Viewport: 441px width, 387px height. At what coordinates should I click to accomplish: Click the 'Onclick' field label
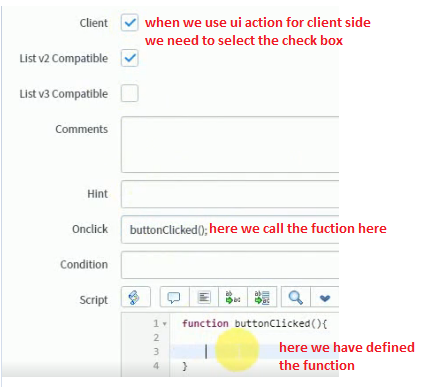pos(90,229)
